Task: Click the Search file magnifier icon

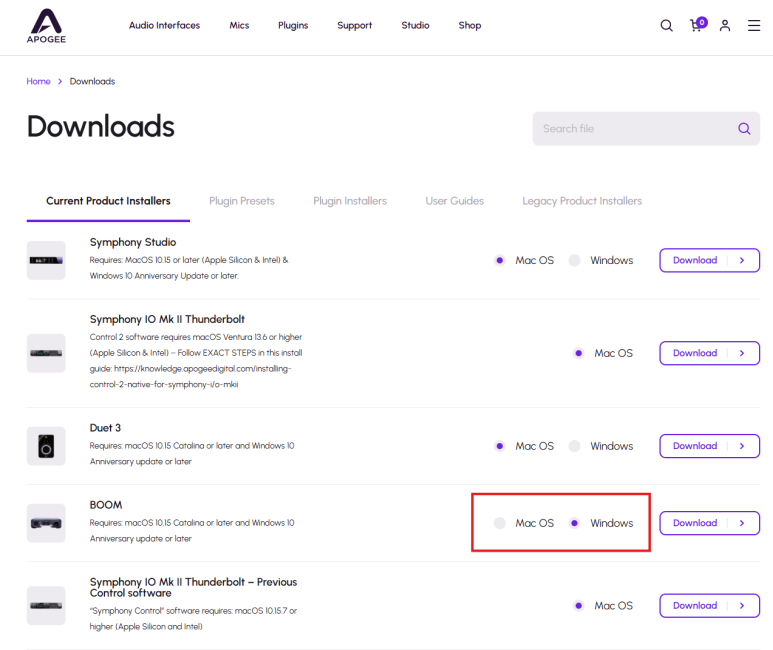Action: tap(744, 129)
